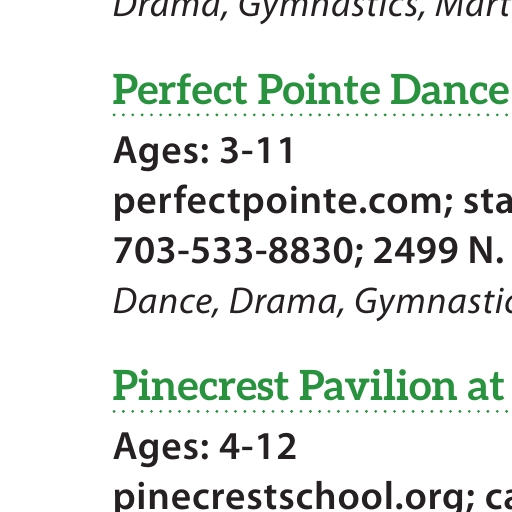Image resolution: width=512 pixels, height=512 pixels.
Task: Click the Gymnastics word in top italic line
Action: tap(327, 9)
